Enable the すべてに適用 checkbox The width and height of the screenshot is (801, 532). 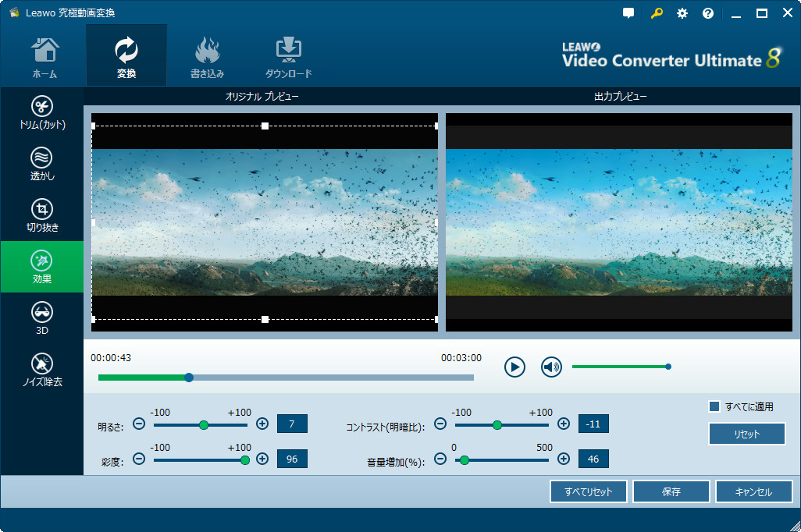click(714, 406)
